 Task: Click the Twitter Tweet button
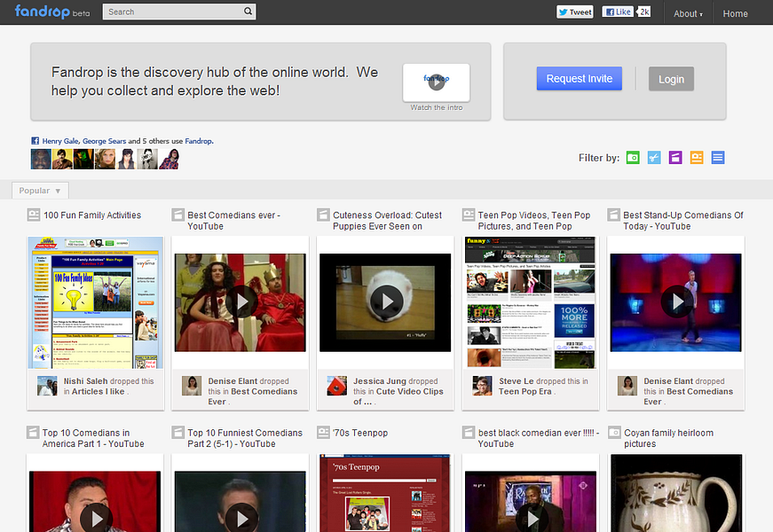pyautogui.click(x=575, y=12)
